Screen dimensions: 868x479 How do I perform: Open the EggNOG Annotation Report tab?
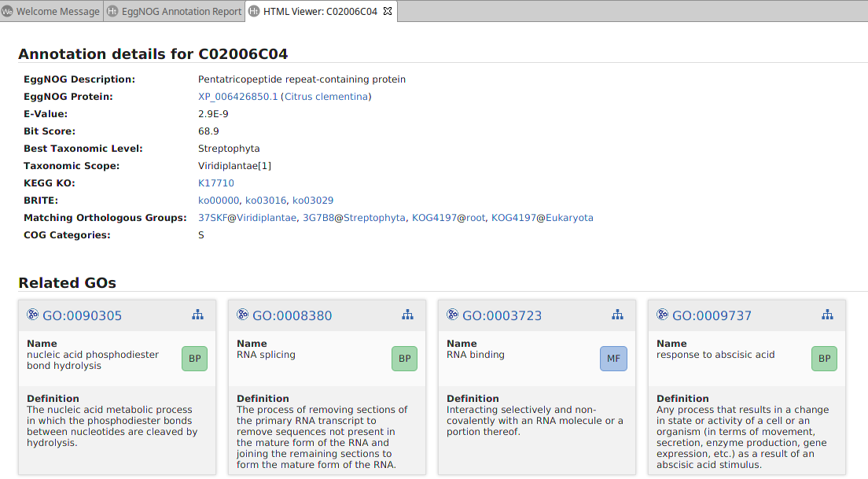pos(175,11)
